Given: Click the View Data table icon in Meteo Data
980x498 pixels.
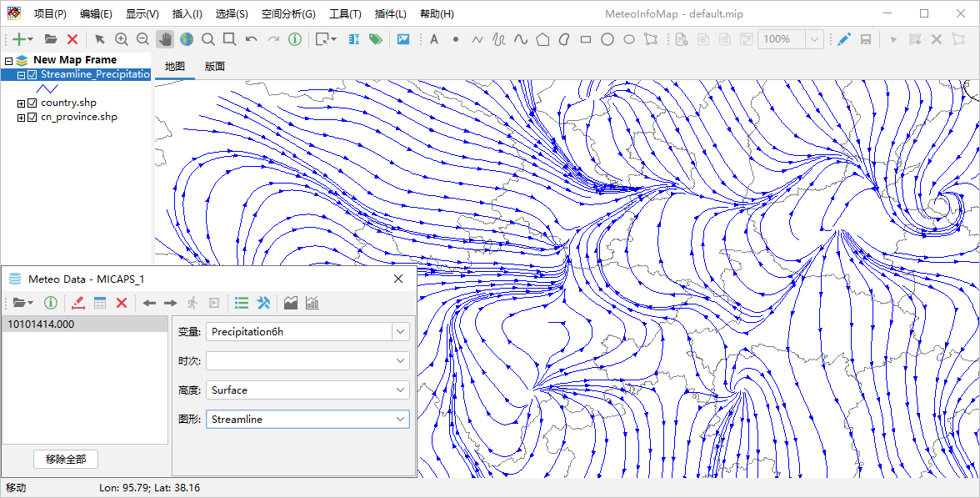Looking at the screenshot, I should [100, 303].
